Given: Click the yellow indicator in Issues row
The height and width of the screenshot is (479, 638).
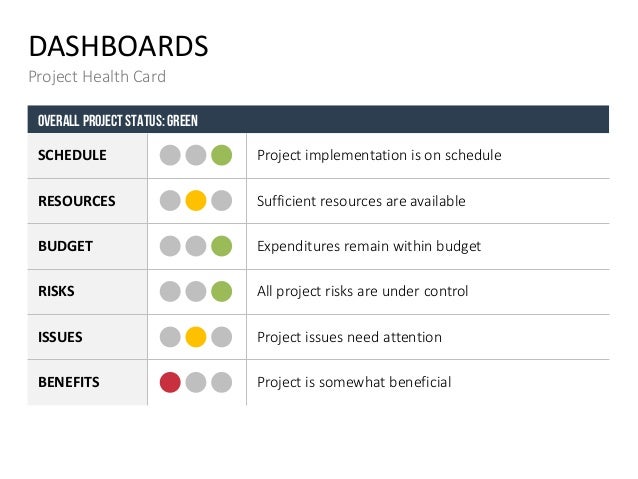Looking at the screenshot, I should pos(196,337).
